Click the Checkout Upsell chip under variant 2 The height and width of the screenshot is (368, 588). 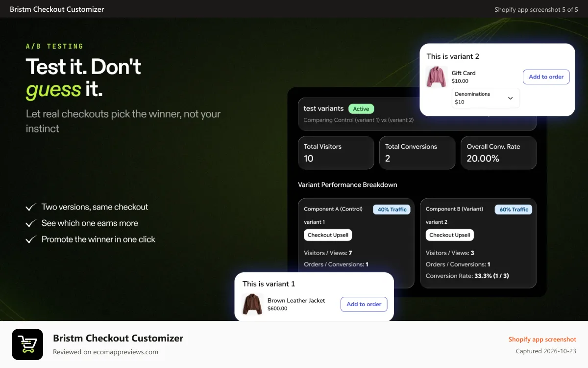[x=450, y=235]
